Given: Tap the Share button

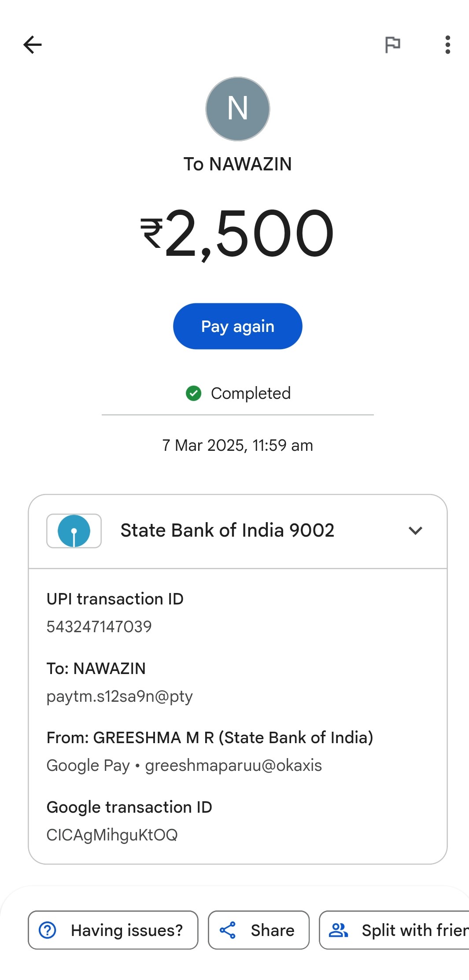Looking at the screenshot, I should [259, 930].
